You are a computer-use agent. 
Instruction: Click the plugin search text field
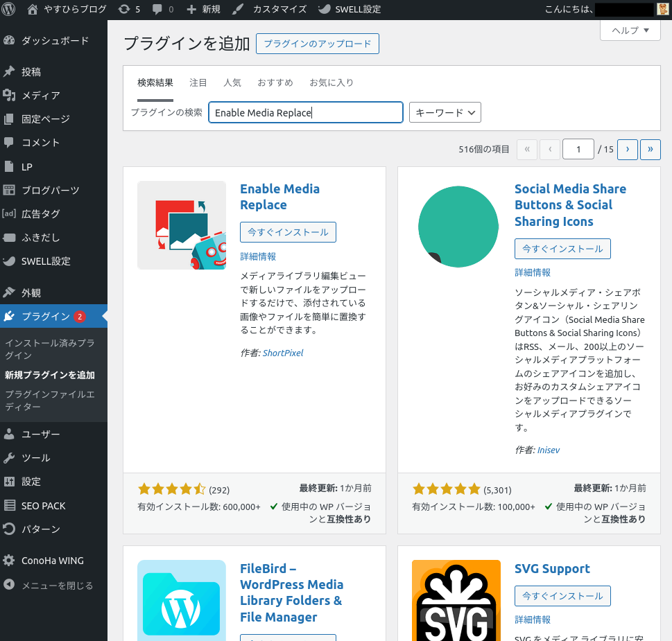[x=305, y=112]
